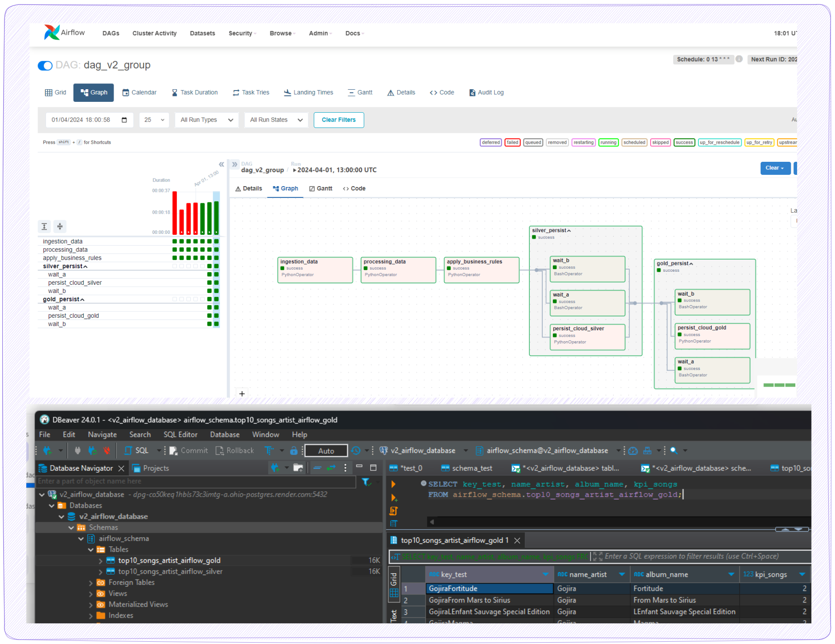
Task: Open the All Run States dropdown
Action: click(x=276, y=120)
